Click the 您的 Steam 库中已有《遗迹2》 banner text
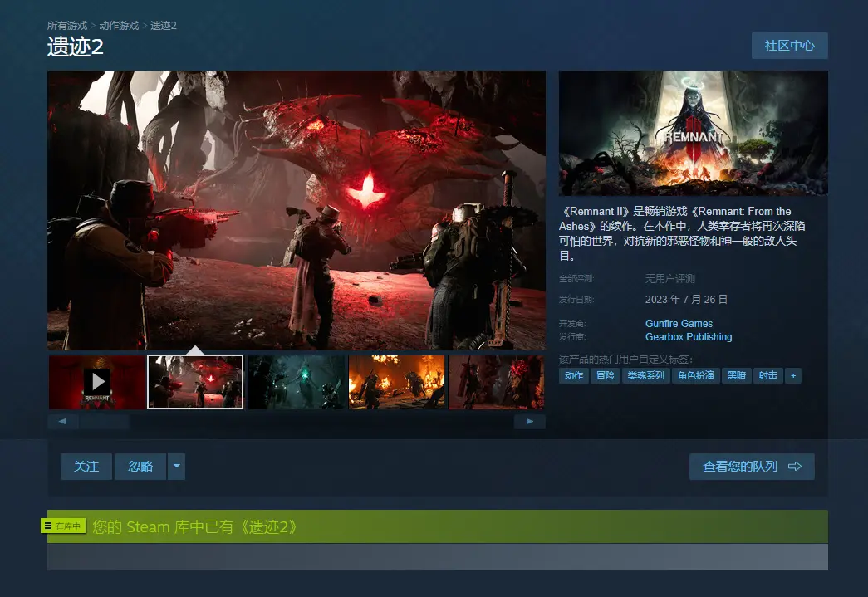The image size is (868, 597). [195, 526]
